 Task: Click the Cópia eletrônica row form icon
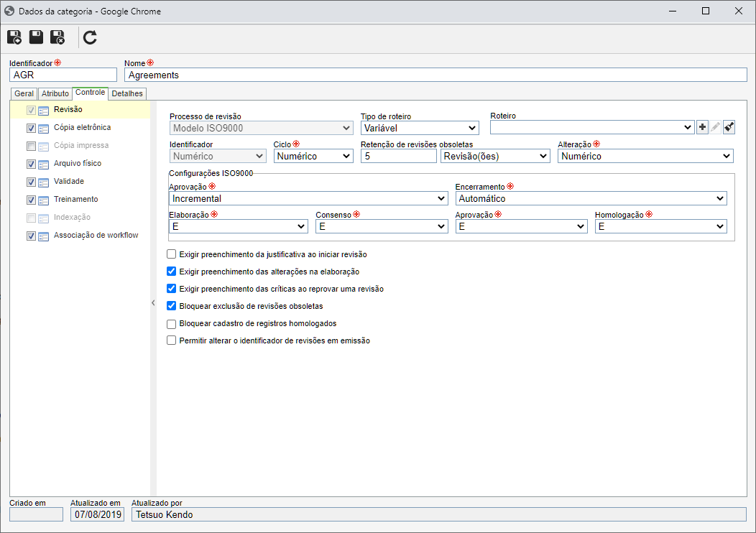pyautogui.click(x=43, y=129)
